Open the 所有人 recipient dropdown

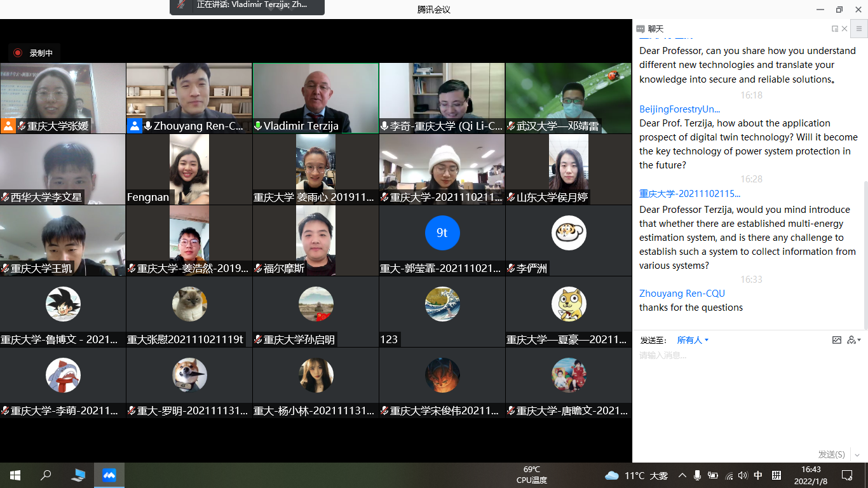pyautogui.click(x=692, y=340)
